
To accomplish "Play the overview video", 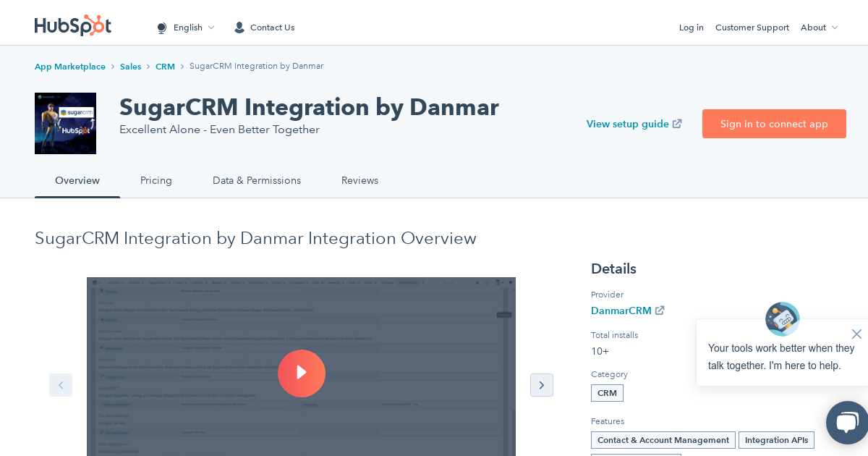I will click(x=302, y=373).
